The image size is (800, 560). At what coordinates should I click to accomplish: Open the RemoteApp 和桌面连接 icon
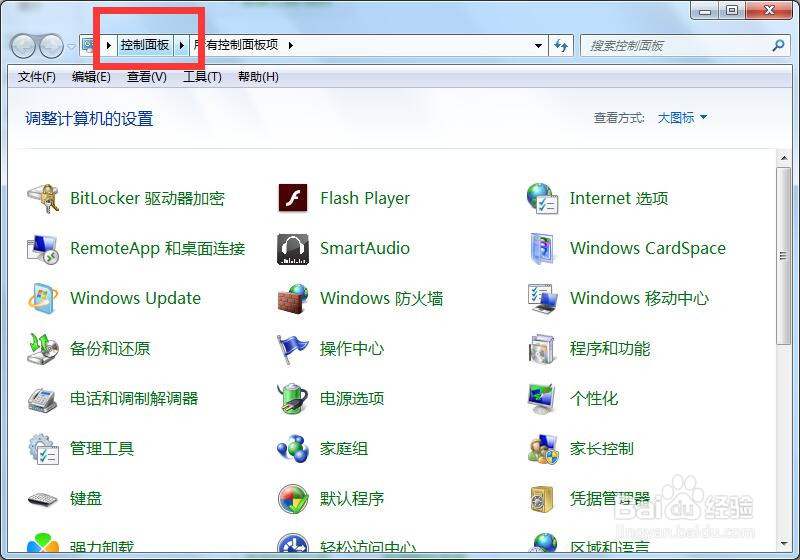point(43,248)
